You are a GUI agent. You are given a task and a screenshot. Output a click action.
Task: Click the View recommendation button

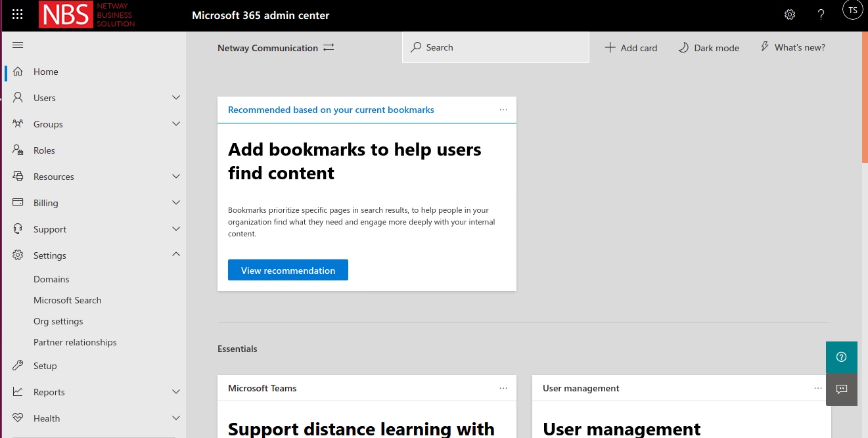coord(288,271)
